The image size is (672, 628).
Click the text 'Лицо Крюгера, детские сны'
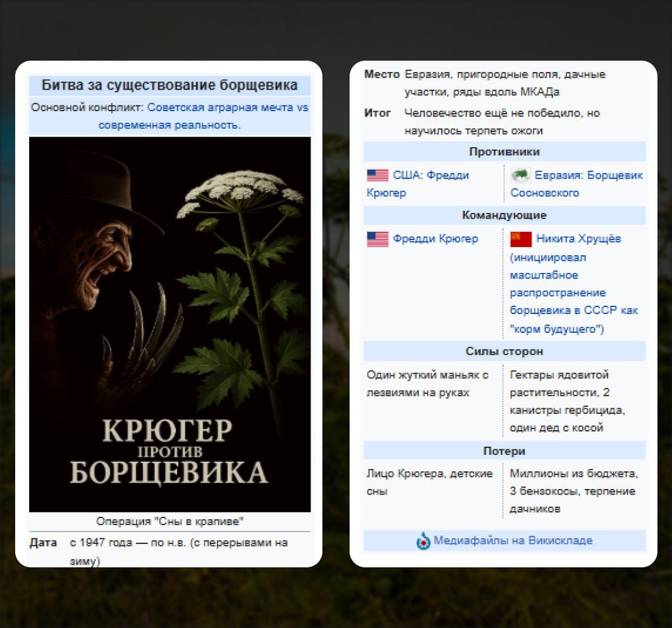[429, 482]
